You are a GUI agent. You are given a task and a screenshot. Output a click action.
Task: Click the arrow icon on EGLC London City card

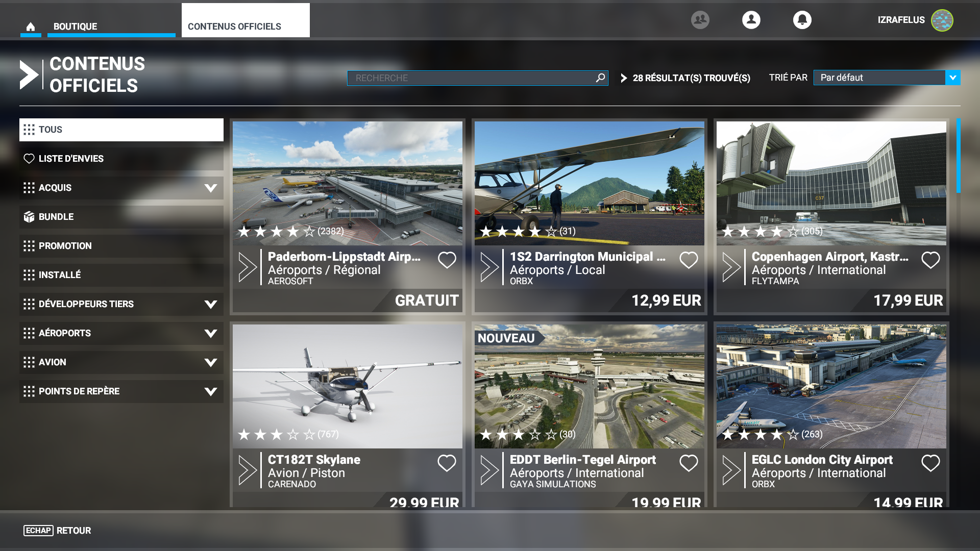pos(731,470)
